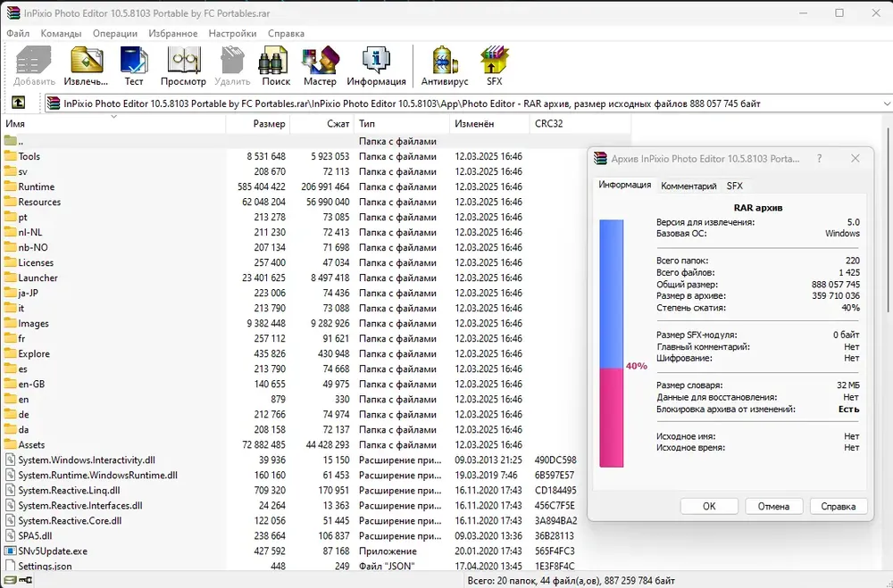Click the Launcher folder icon

point(10,277)
